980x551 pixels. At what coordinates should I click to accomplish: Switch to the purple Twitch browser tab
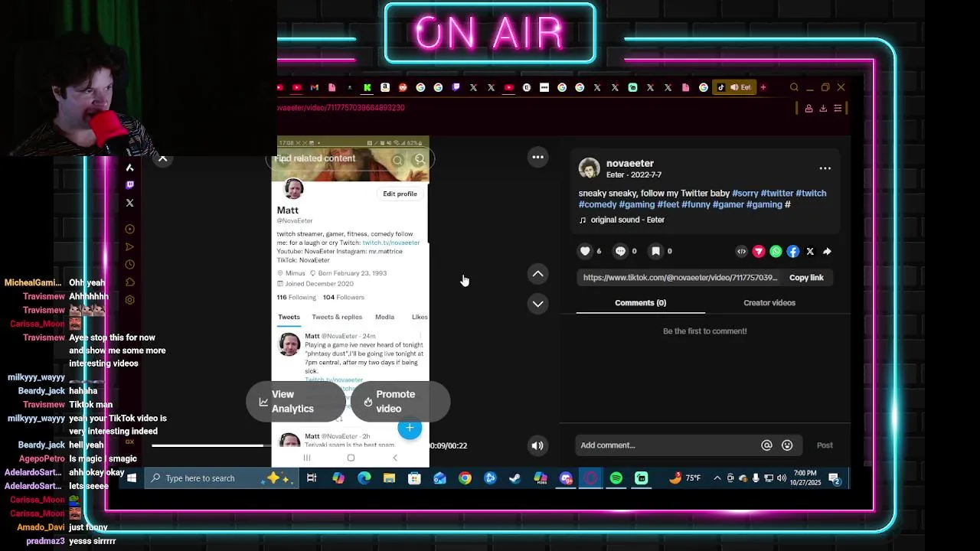pos(456,87)
